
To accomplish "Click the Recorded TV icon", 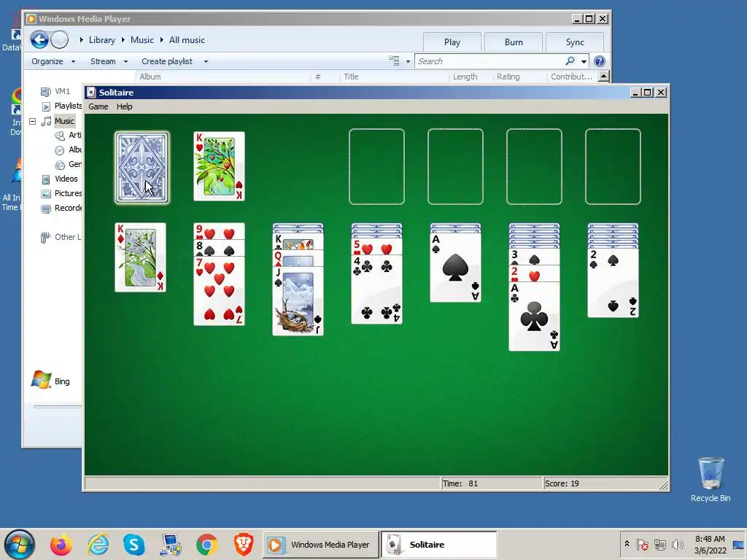I will pos(46,209).
